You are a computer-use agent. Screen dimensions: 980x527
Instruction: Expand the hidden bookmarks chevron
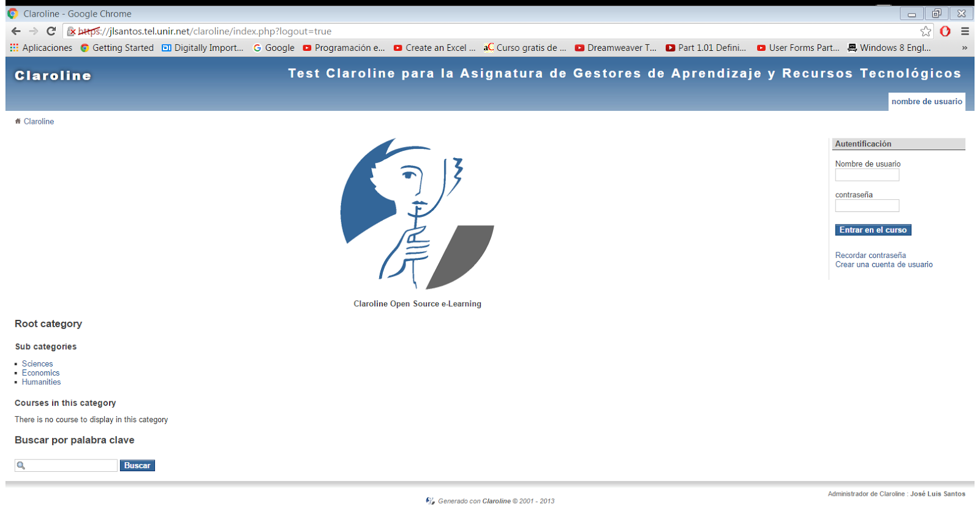tap(965, 48)
